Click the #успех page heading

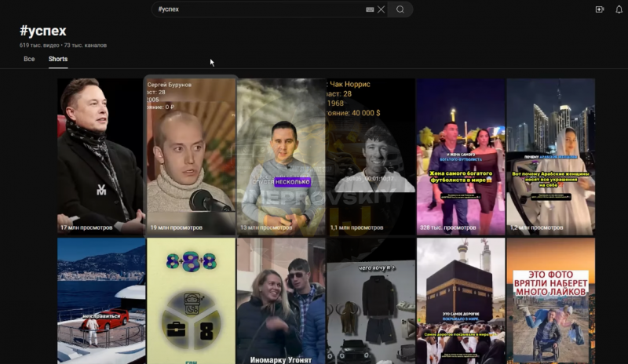[x=43, y=31]
